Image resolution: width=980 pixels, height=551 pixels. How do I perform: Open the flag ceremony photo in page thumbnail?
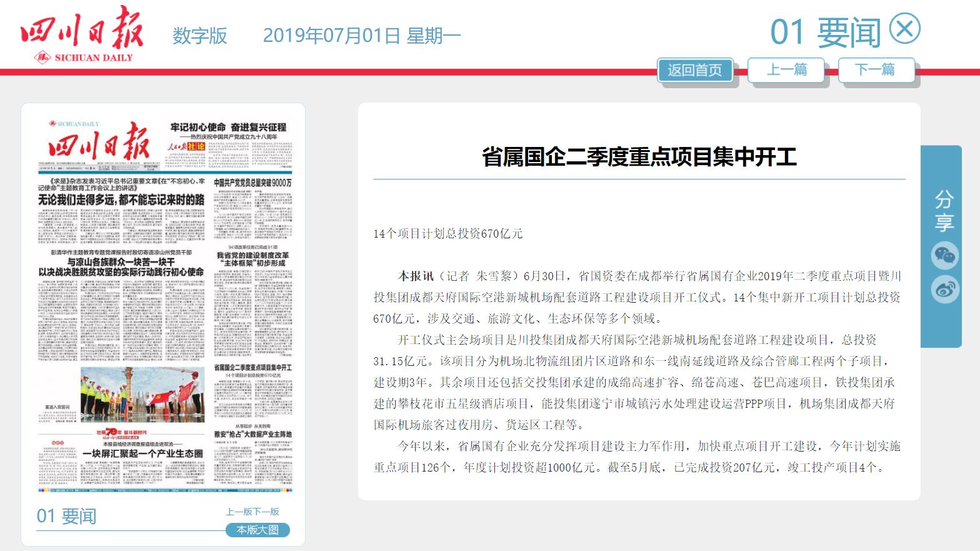(x=142, y=394)
